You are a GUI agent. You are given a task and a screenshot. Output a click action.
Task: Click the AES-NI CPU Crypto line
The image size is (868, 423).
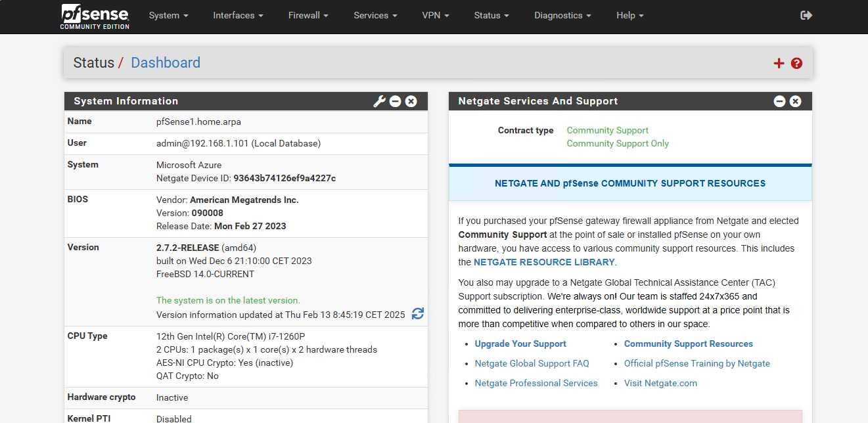225,363
